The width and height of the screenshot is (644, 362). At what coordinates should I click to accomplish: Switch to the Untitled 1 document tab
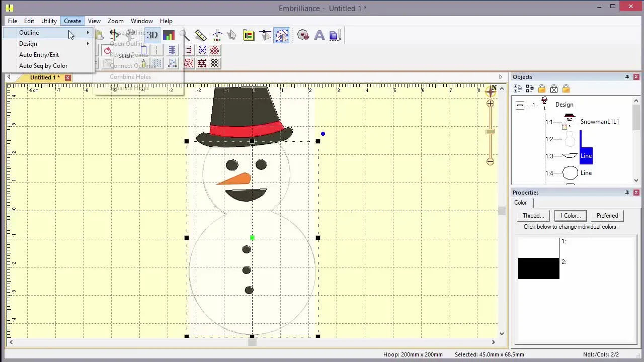(44, 77)
